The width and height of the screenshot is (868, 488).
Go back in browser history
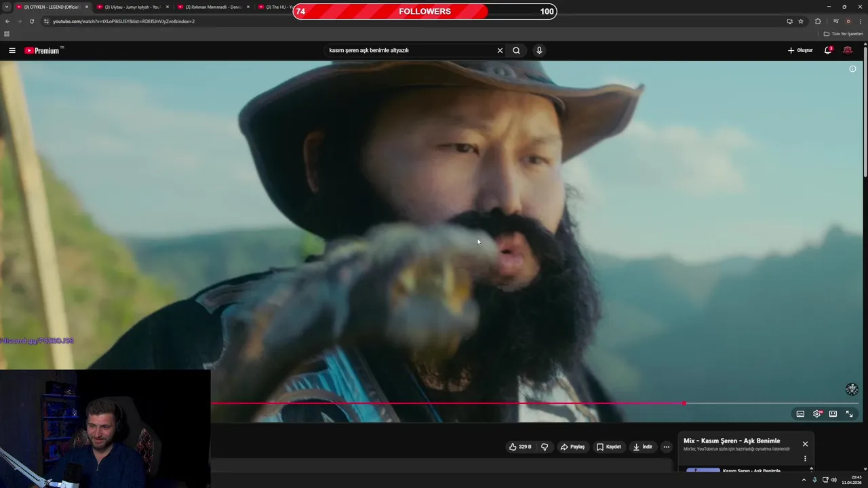pyautogui.click(x=7, y=21)
